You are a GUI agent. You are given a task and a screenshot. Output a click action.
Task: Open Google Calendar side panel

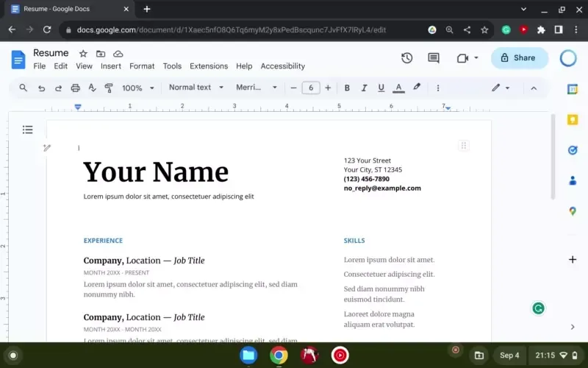click(x=573, y=89)
